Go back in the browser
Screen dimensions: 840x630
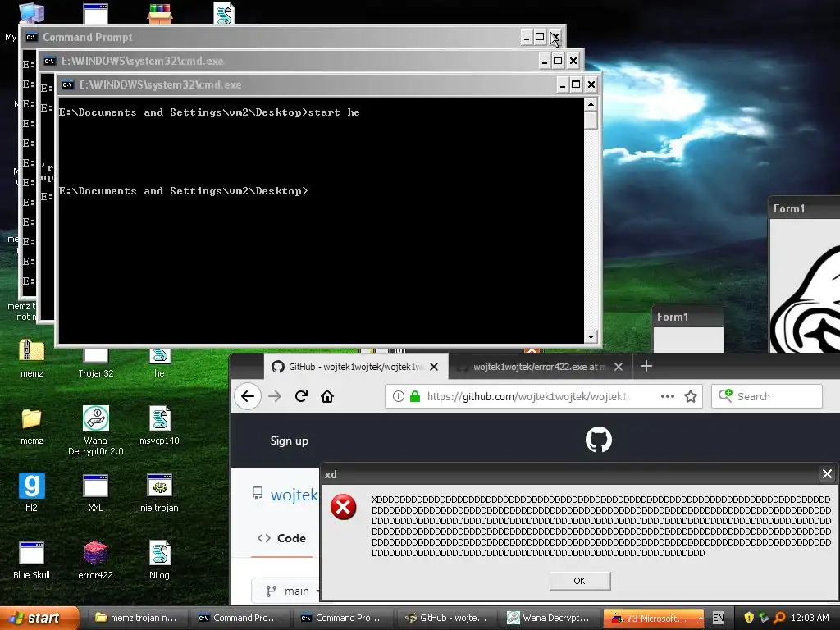click(248, 396)
